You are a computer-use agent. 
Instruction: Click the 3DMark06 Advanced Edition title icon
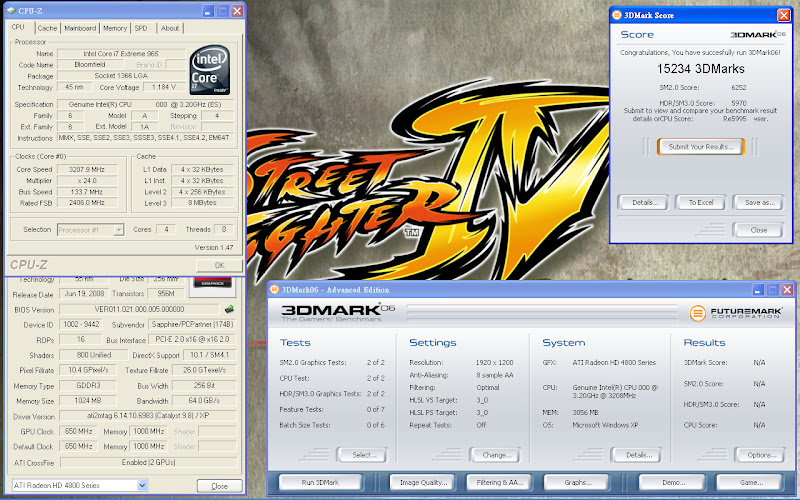tap(274, 289)
